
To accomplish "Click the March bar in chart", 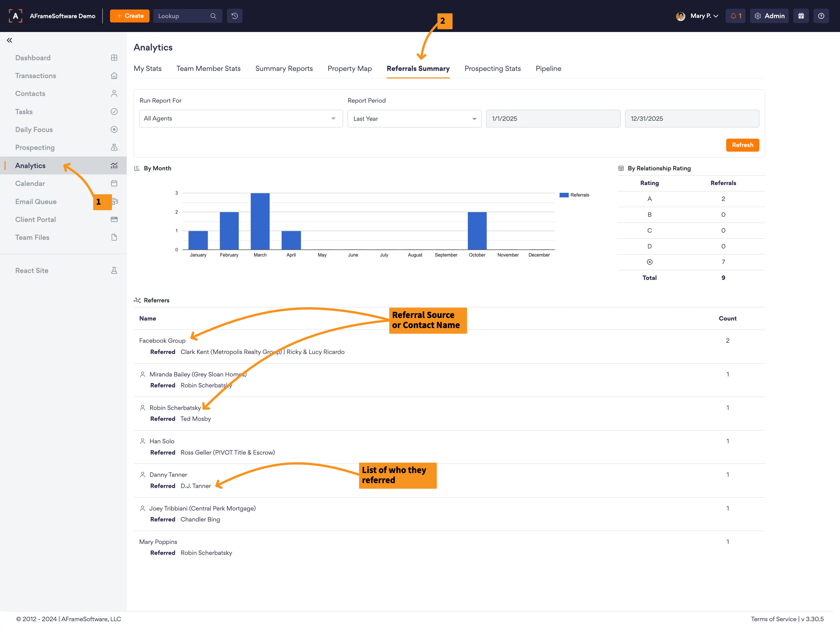I will coord(260,221).
